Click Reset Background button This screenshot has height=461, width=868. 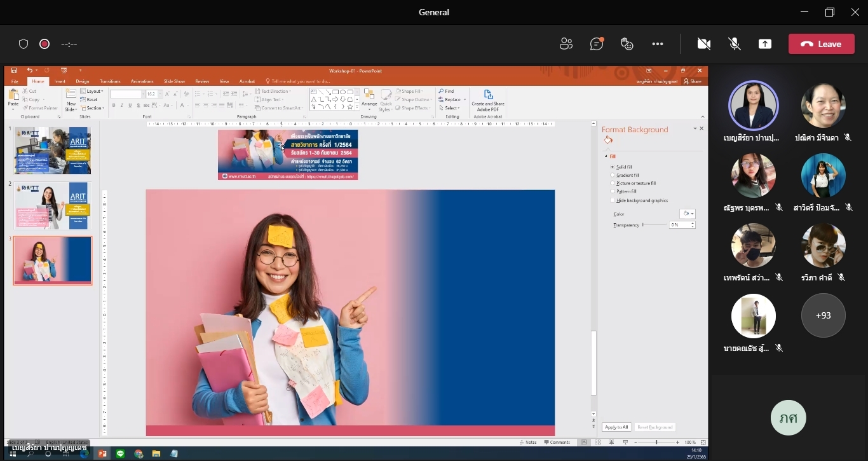pyautogui.click(x=654, y=427)
